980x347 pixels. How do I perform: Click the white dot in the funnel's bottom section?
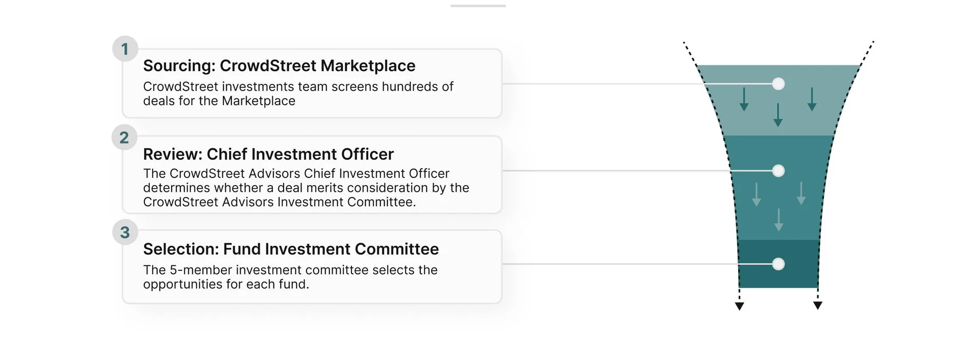point(778,264)
